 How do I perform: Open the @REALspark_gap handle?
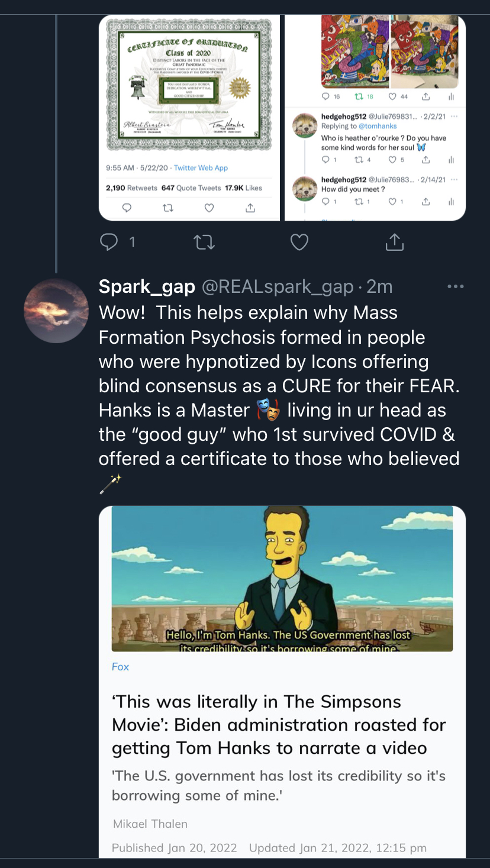pyautogui.click(x=278, y=286)
